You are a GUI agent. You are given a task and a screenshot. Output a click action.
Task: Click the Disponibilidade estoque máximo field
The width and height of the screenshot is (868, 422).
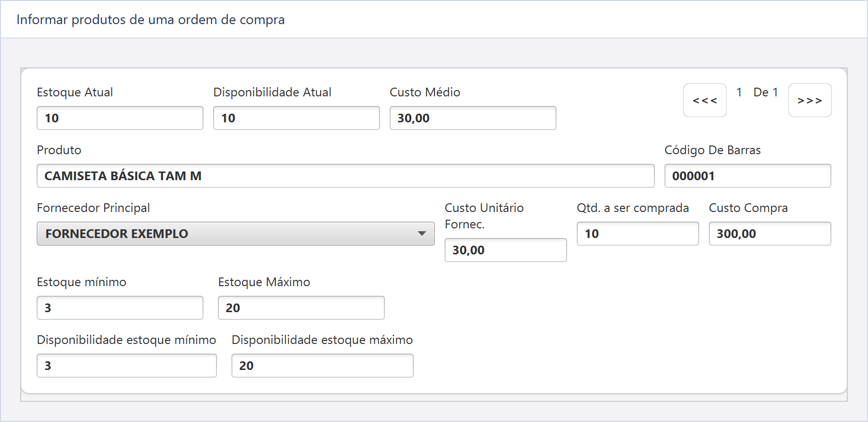tap(323, 366)
